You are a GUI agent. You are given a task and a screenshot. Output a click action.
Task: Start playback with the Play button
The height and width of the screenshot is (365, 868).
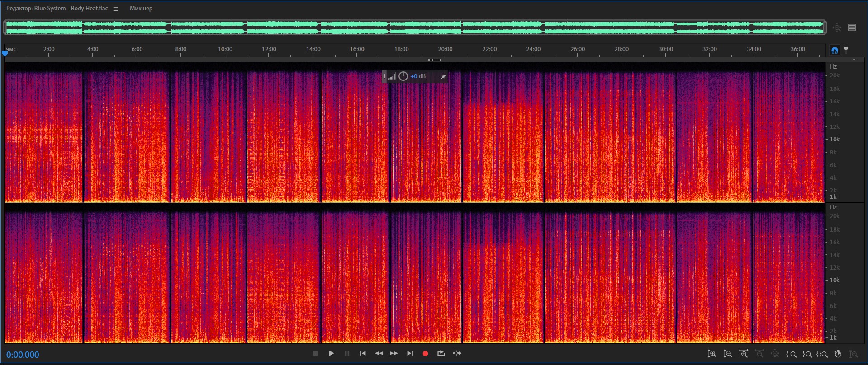pyautogui.click(x=331, y=353)
